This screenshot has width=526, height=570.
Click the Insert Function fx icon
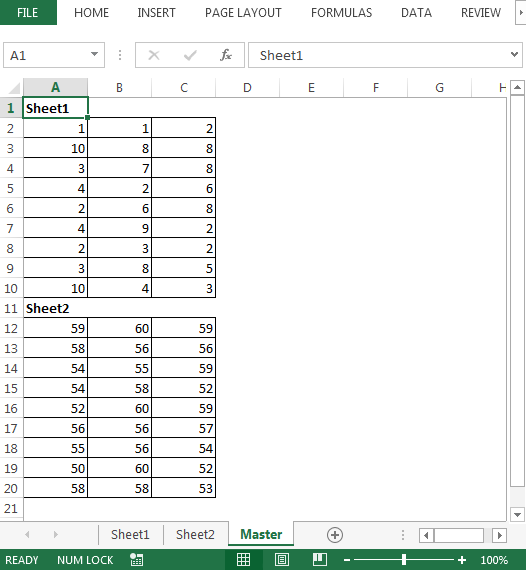(226, 55)
